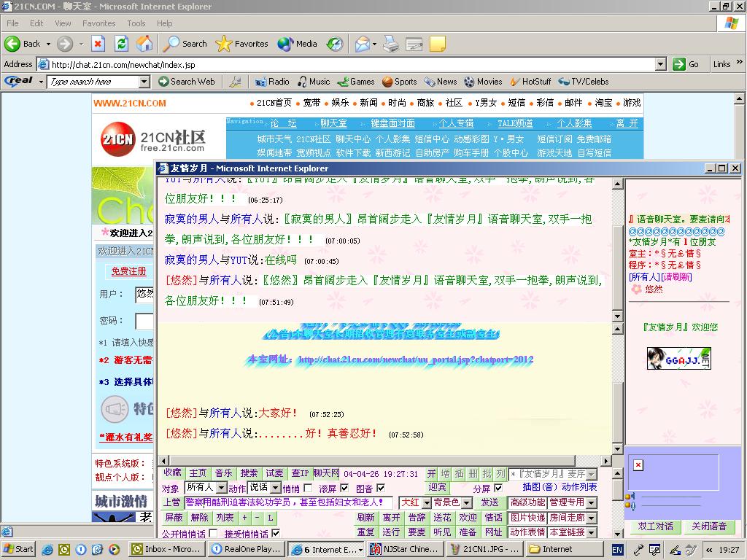Open the 大红 text color dropdown
Image resolution: width=747 pixels, height=560 pixels.
426,502
